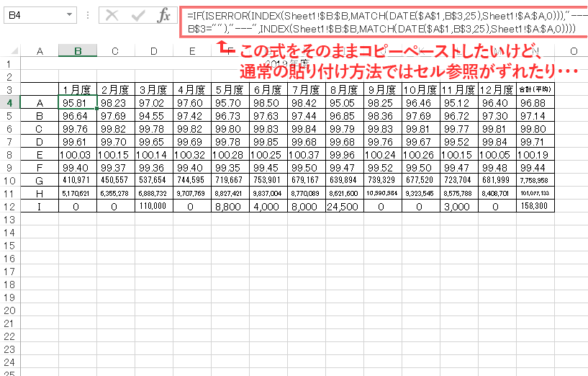Viewport: 588px width, 376px height.
Task: Select column D header
Action: [x=154, y=51]
